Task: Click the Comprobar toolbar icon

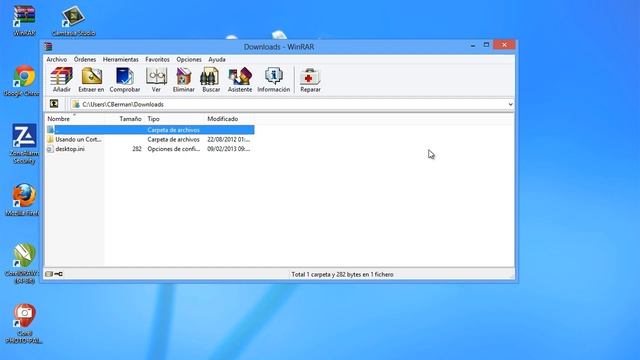Action: click(x=125, y=80)
